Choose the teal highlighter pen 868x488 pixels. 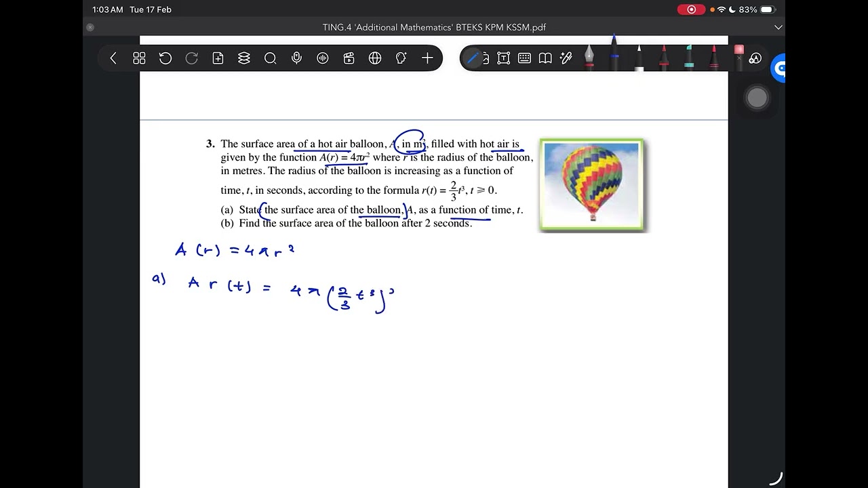689,57
